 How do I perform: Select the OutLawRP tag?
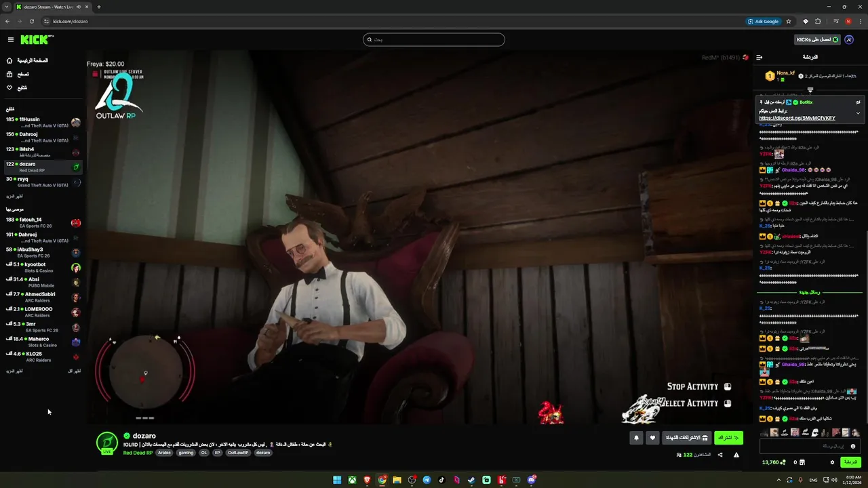pyautogui.click(x=238, y=453)
